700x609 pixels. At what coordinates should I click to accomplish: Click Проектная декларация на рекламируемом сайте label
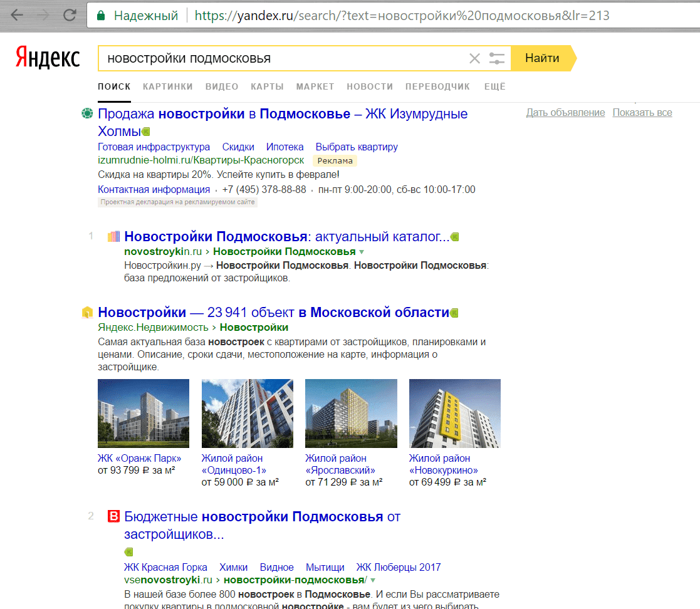tap(178, 202)
